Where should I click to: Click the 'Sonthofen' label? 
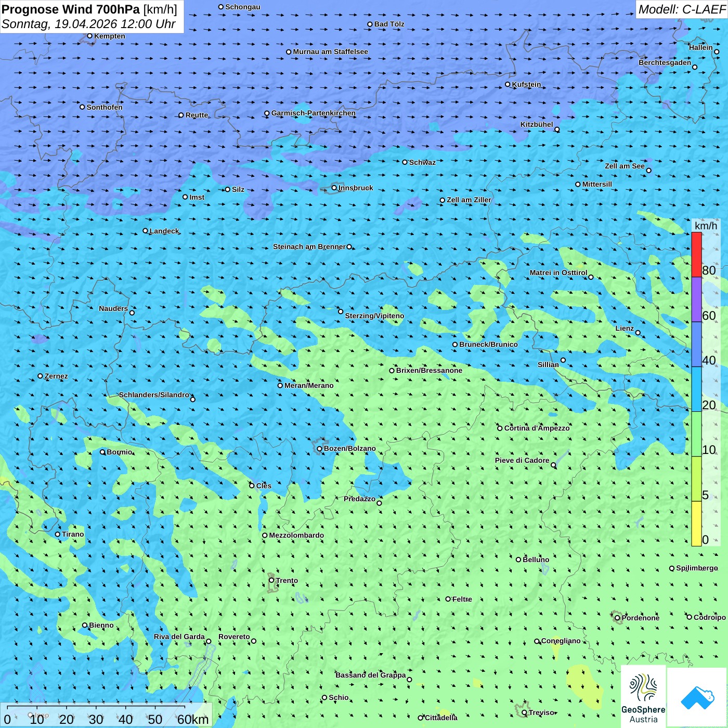coord(105,107)
